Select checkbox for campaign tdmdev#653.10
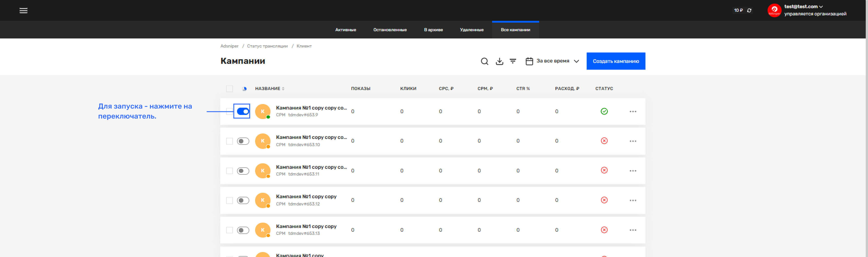The height and width of the screenshot is (257, 868). pos(229,141)
